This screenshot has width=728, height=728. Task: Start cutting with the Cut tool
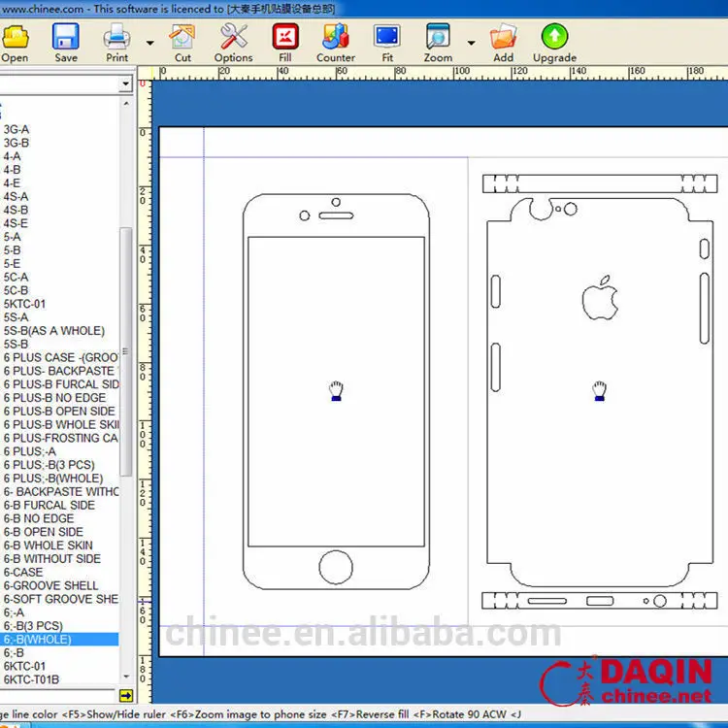click(x=182, y=40)
